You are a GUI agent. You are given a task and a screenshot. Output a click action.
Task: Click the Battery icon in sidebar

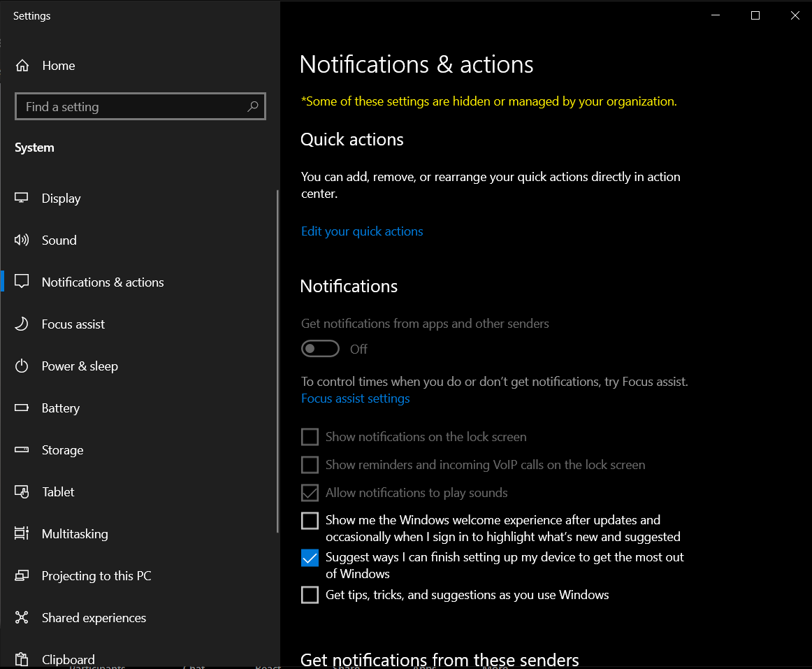pyautogui.click(x=21, y=408)
